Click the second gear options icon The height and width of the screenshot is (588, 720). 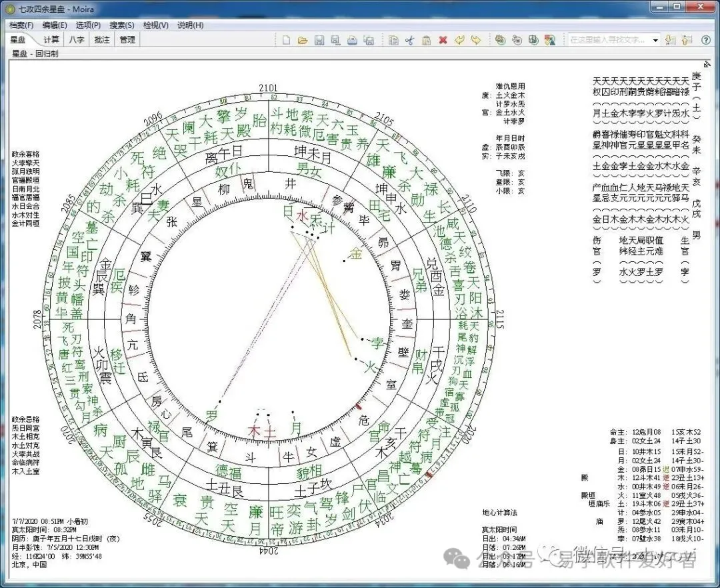click(517, 40)
